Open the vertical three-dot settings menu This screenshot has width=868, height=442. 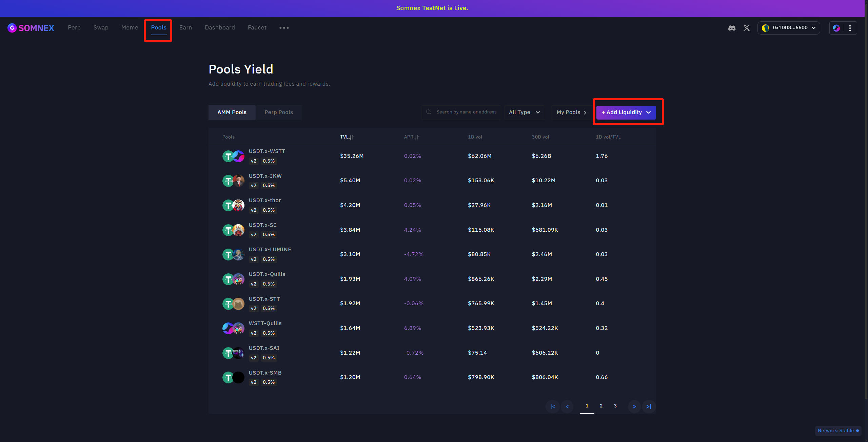coord(850,28)
